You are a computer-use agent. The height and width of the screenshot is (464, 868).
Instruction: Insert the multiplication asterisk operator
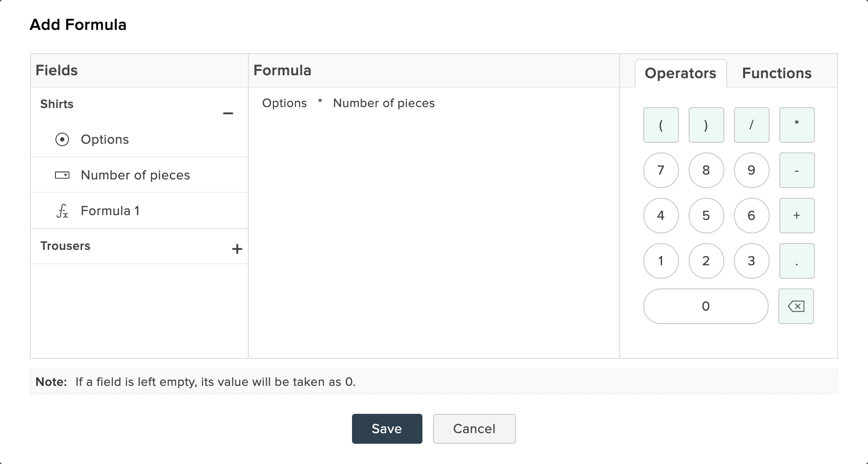[797, 125]
